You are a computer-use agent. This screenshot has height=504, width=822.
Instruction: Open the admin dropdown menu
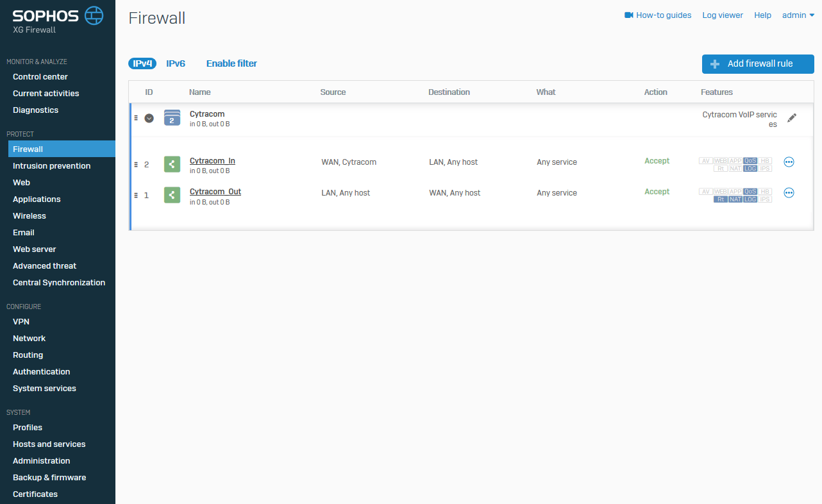pyautogui.click(x=798, y=15)
